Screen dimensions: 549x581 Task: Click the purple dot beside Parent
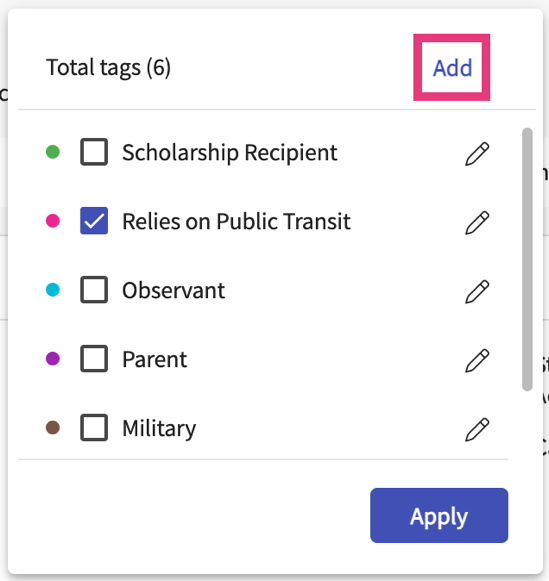(53, 358)
